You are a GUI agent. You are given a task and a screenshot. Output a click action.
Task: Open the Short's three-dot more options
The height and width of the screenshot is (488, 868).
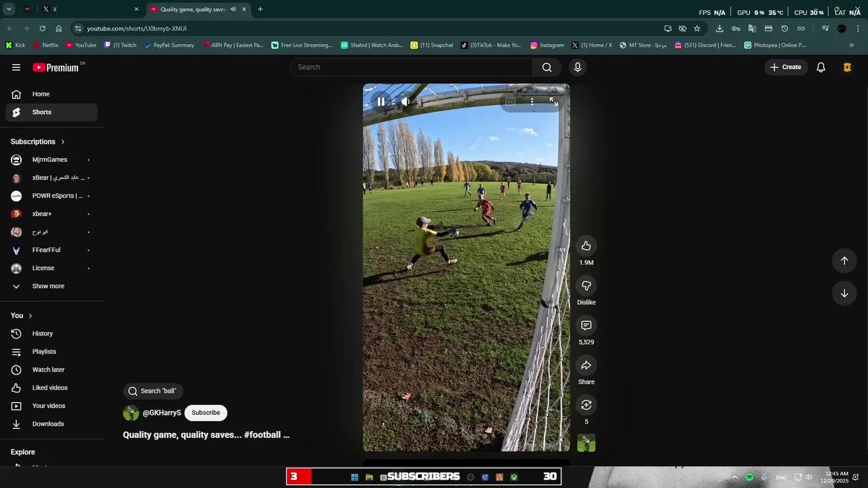tap(532, 102)
